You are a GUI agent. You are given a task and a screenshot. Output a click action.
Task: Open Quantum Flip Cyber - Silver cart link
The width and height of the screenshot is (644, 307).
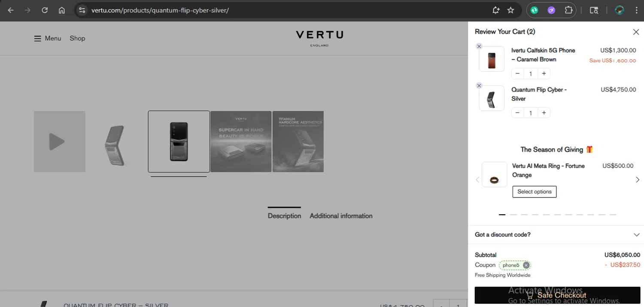pos(539,94)
